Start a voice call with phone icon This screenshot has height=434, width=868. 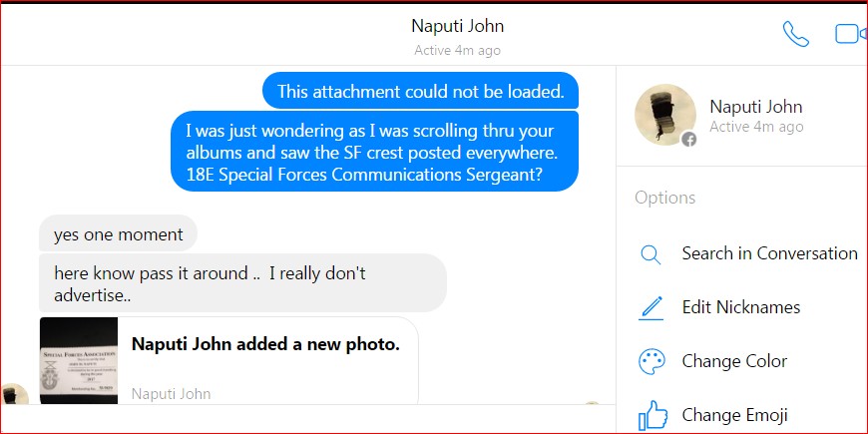[x=795, y=34]
